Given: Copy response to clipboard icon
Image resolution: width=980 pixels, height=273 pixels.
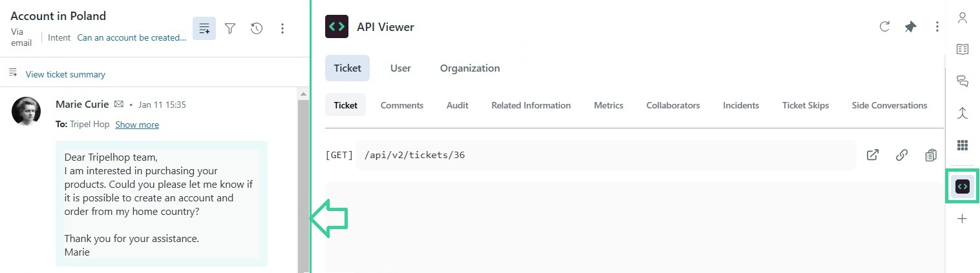Looking at the screenshot, I should (x=931, y=155).
